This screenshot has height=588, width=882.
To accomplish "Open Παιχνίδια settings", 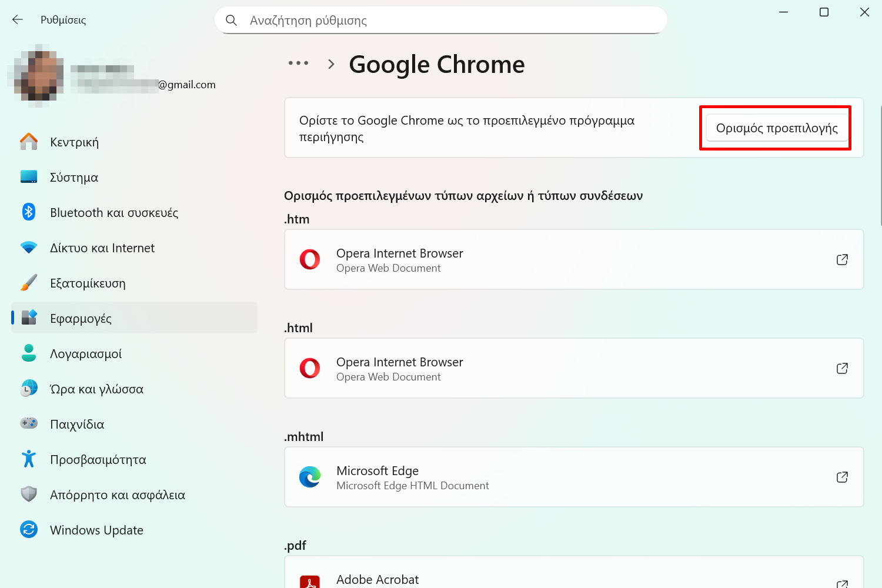I will pos(134,424).
